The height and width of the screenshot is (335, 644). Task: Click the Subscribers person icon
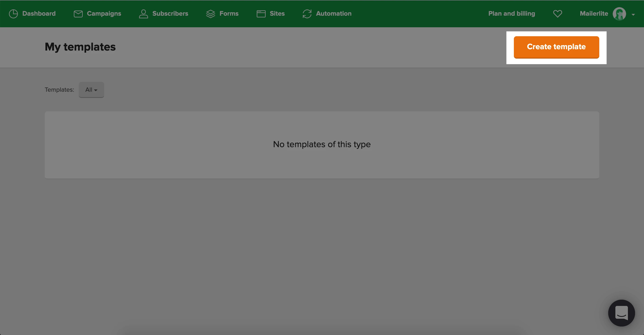143,14
